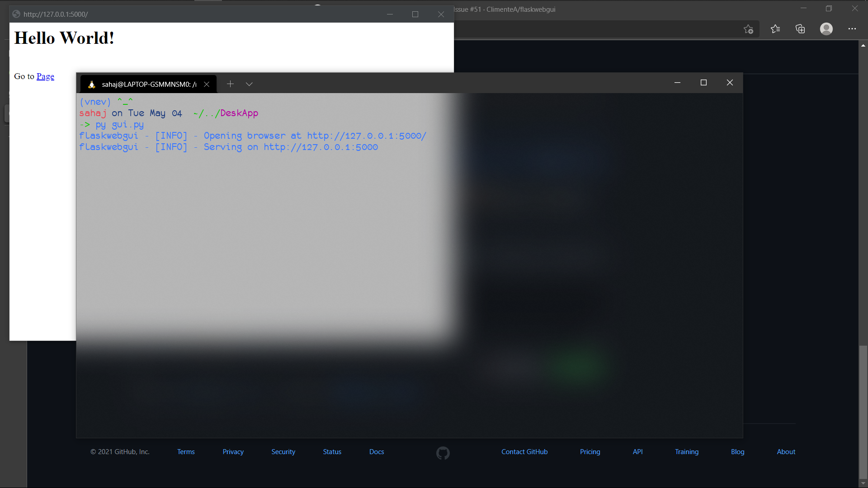
Task: Click the Linux penguin tab icon
Action: [92, 84]
